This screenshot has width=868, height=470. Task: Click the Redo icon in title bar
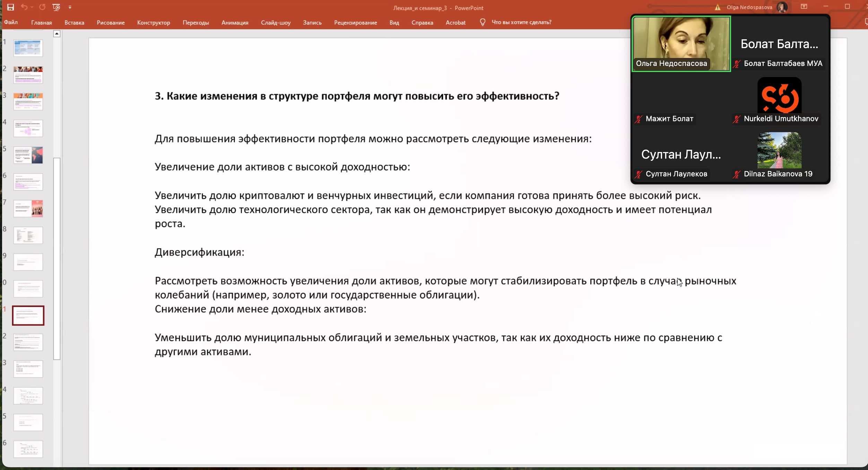click(42, 7)
